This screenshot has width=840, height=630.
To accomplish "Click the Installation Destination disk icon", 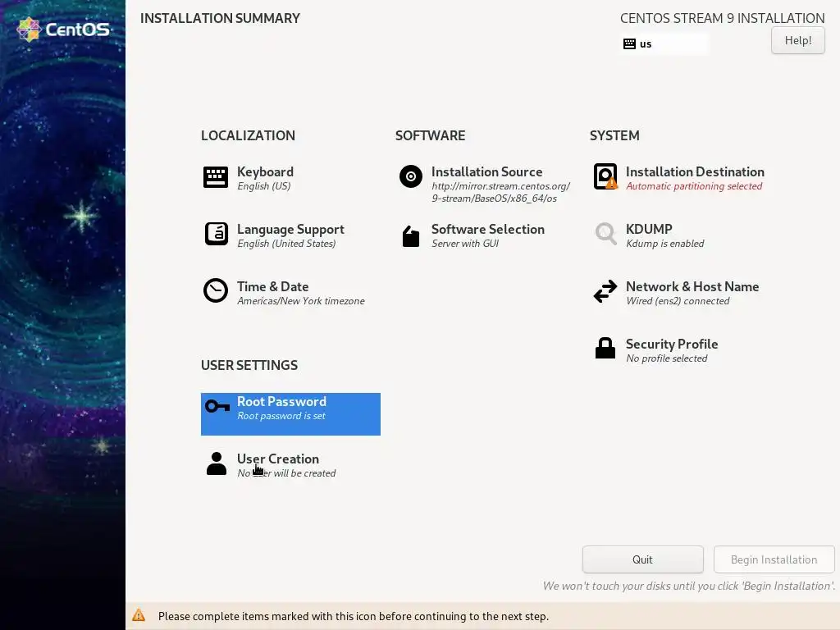I will pyautogui.click(x=605, y=177).
